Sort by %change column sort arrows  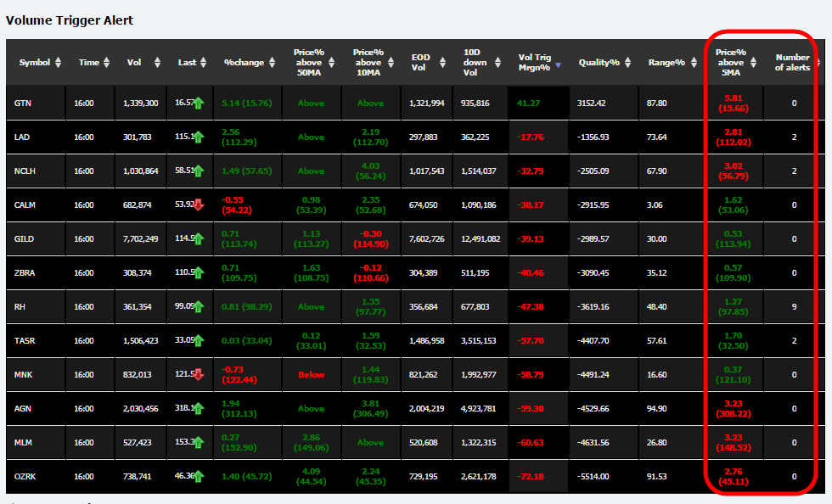click(x=273, y=63)
